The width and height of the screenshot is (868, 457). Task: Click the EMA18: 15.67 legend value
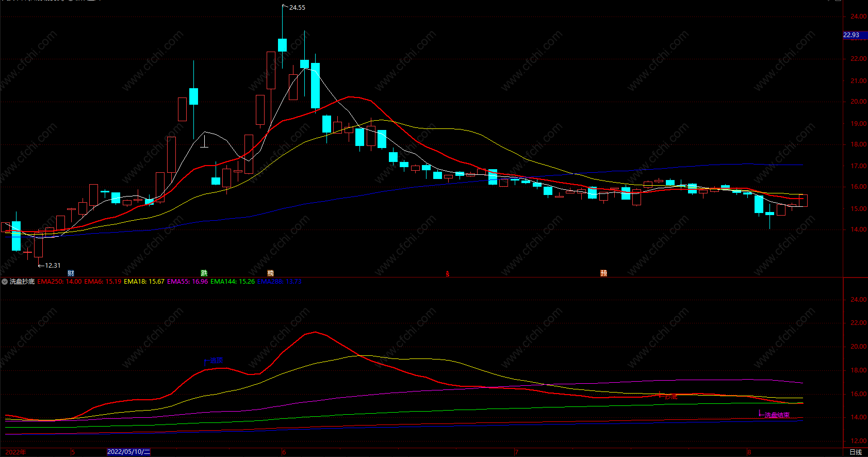pos(144,282)
